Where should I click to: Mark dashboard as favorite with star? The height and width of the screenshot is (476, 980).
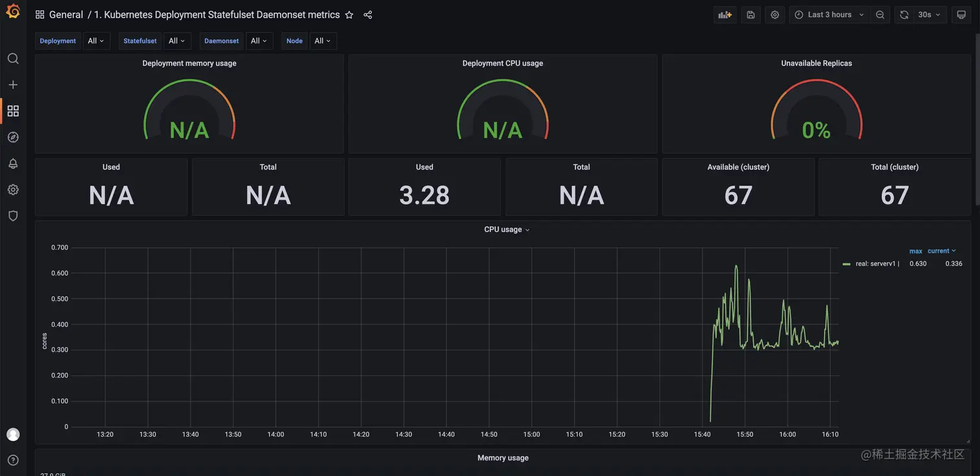point(349,15)
